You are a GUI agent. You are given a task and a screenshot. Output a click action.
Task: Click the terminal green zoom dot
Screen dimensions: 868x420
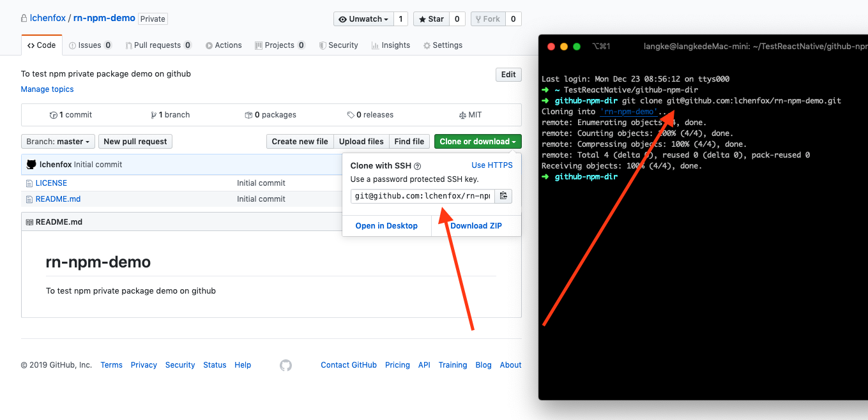pyautogui.click(x=577, y=47)
